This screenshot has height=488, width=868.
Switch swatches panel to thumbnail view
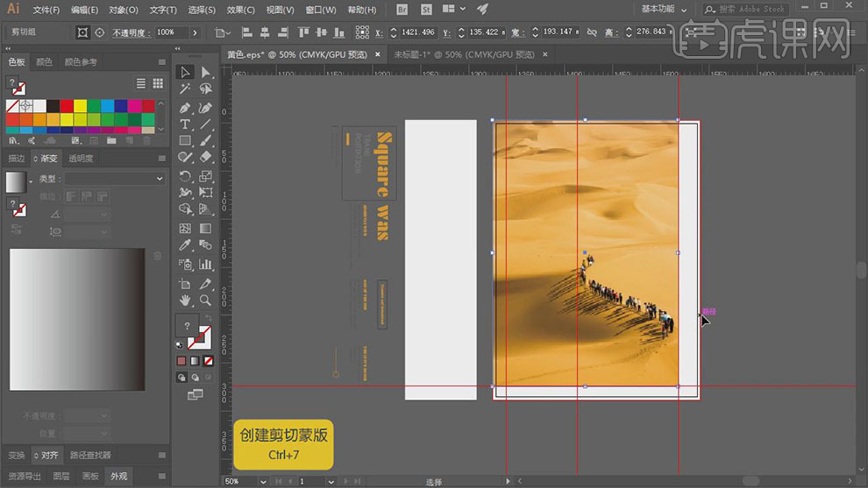point(158,83)
